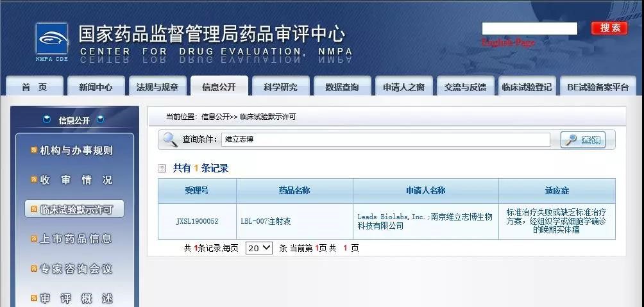Screen dimensions: 644x307
Task: Switch to 交流与反馈 tab
Action: pyautogui.click(x=465, y=87)
